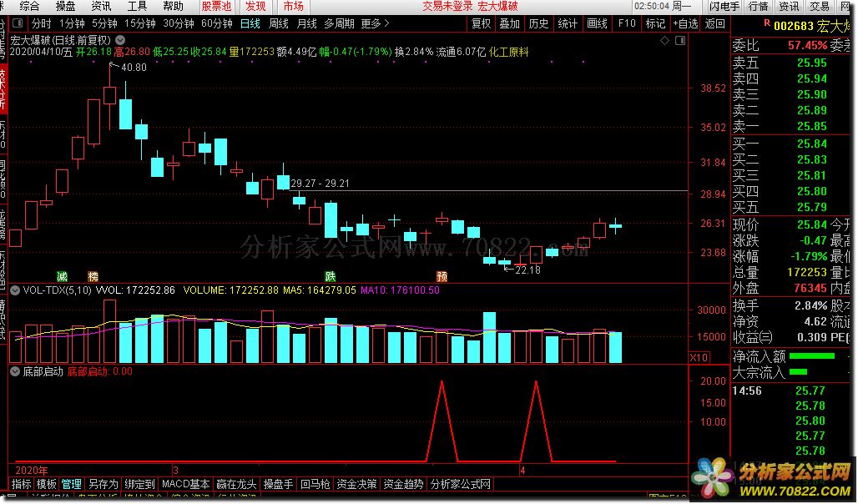Click the green 跌 marker below the chart
Viewport: 858px width, 504px height.
pos(330,276)
